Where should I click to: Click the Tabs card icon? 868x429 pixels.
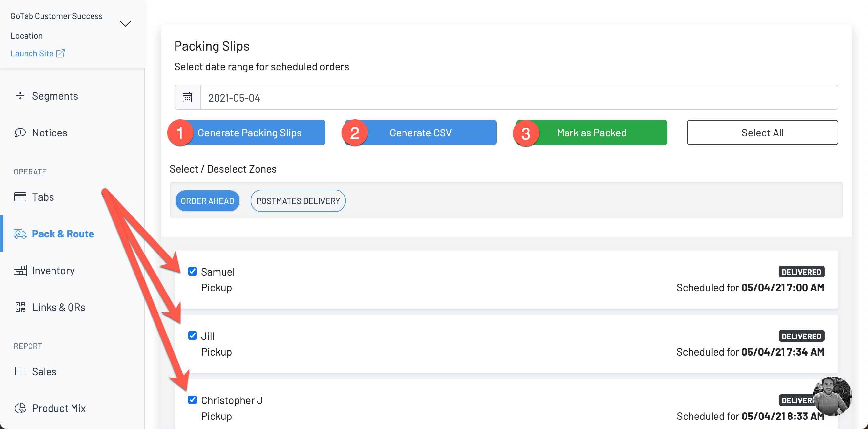(20, 197)
